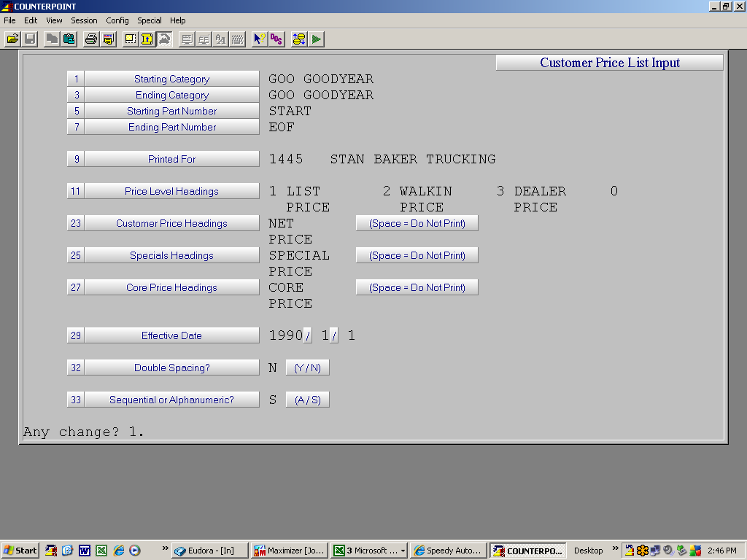Click the Sequential or Alphanumeric? button
This screenshot has height=560, width=747.
point(172,400)
